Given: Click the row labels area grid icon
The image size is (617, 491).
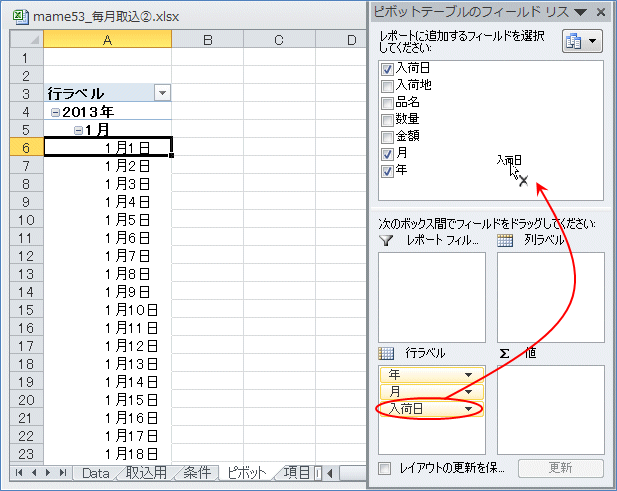Looking at the screenshot, I should pos(386,353).
